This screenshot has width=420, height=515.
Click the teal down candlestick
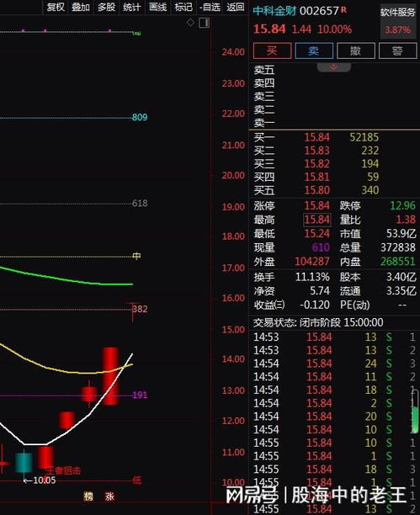[x=24, y=463]
